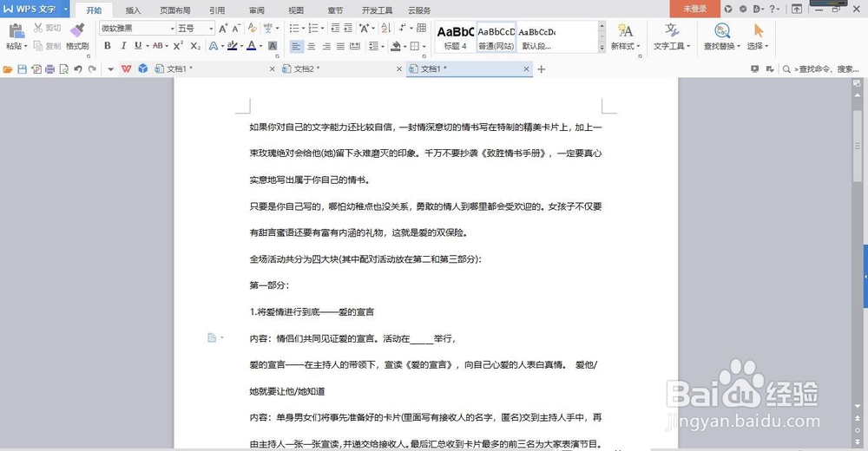Click the blue cube icon beside tabs
Viewport: 868px width, 451px height.
[x=143, y=69]
